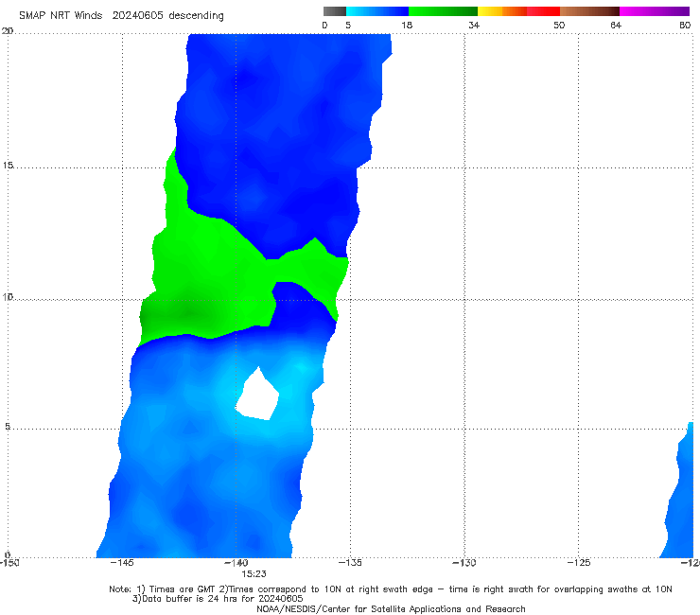The width and height of the screenshot is (700, 615).
Task: Click the '-135' longitude axis label
Action: 350,562
